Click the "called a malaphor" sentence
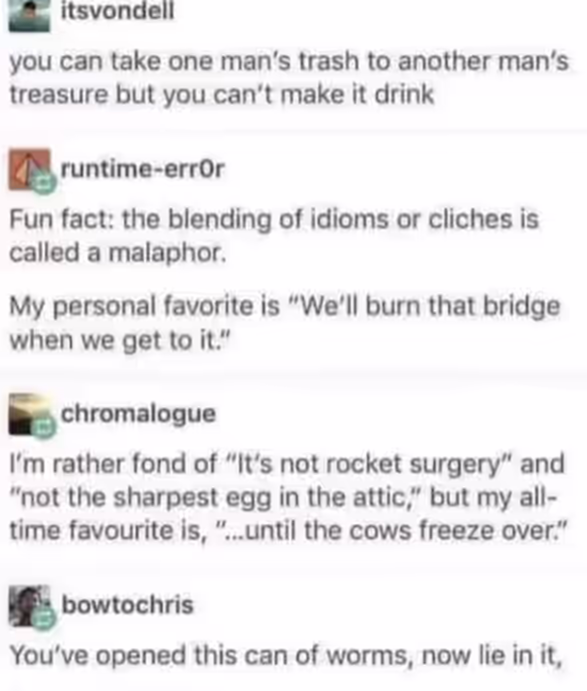The width and height of the screenshot is (587, 691). [x=118, y=253]
